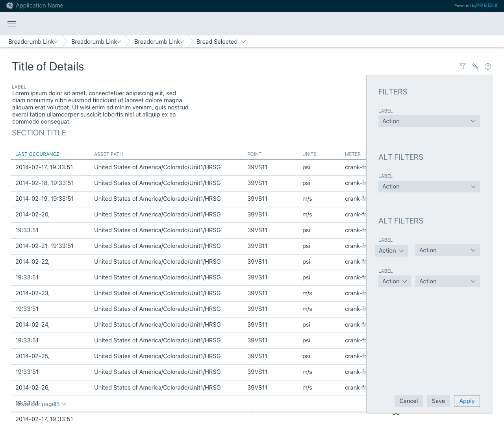Sort by LAST OCCURANCE column header
The height and width of the screenshot is (425, 504).
pos(37,154)
